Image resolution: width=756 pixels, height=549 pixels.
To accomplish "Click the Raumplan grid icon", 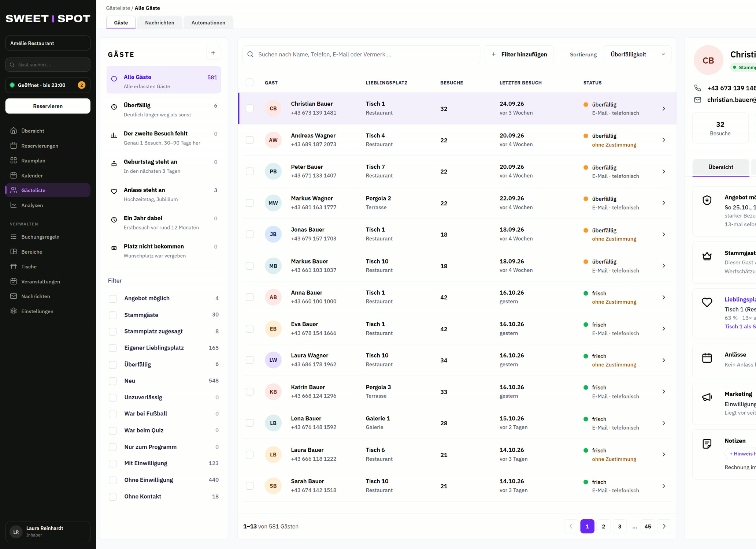I will [14, 160].
